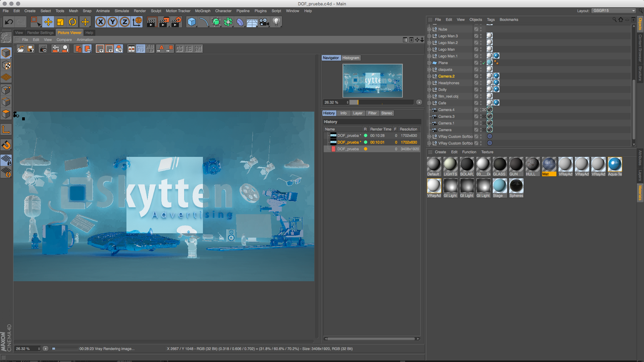Click Set A comparison icon
Image resolution: width=644 pixels, height=362 pixels.
(x=161, y=49)
